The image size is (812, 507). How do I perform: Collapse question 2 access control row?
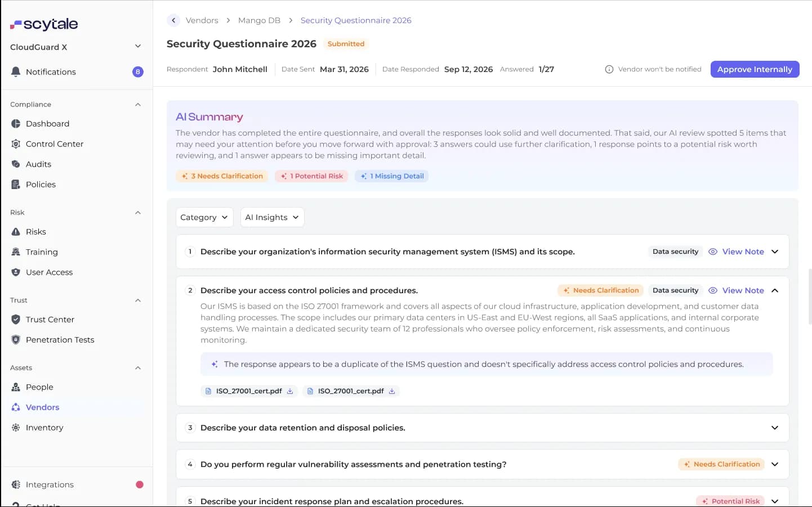click(775, 290)
